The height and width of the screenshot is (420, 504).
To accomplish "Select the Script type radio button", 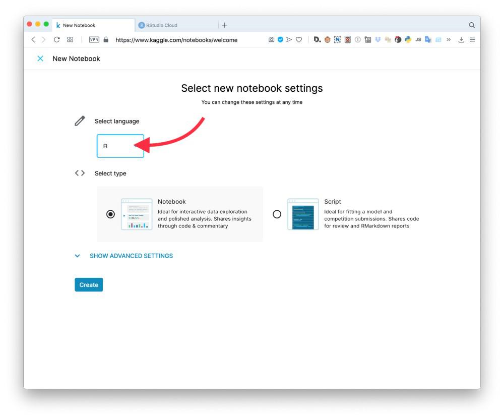I will 277,214.
